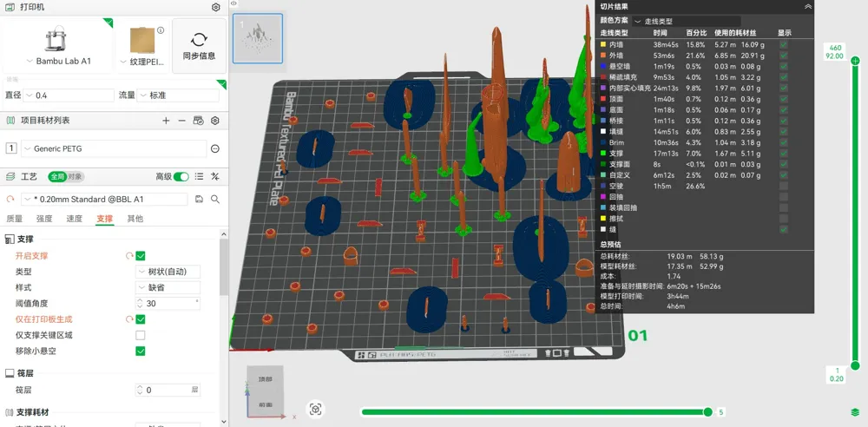Check the 仅支撑关键区域 checkbox
The width and height of the screenshot is (868, 427).
point(141,335)
